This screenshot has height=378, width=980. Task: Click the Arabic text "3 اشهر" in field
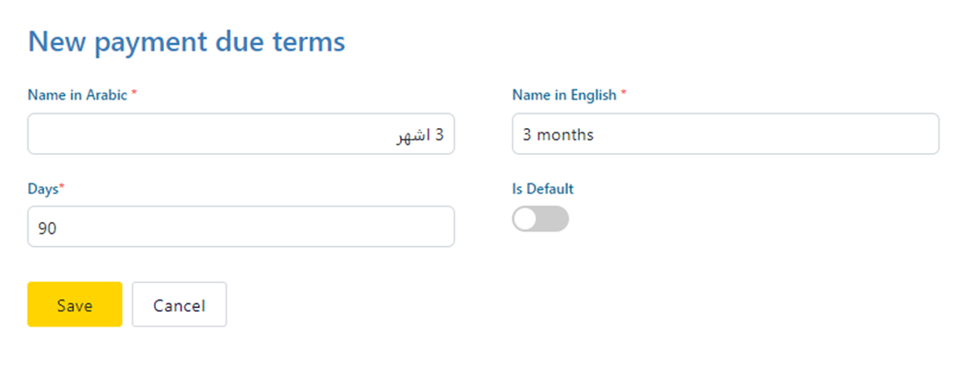coord(420,136)
